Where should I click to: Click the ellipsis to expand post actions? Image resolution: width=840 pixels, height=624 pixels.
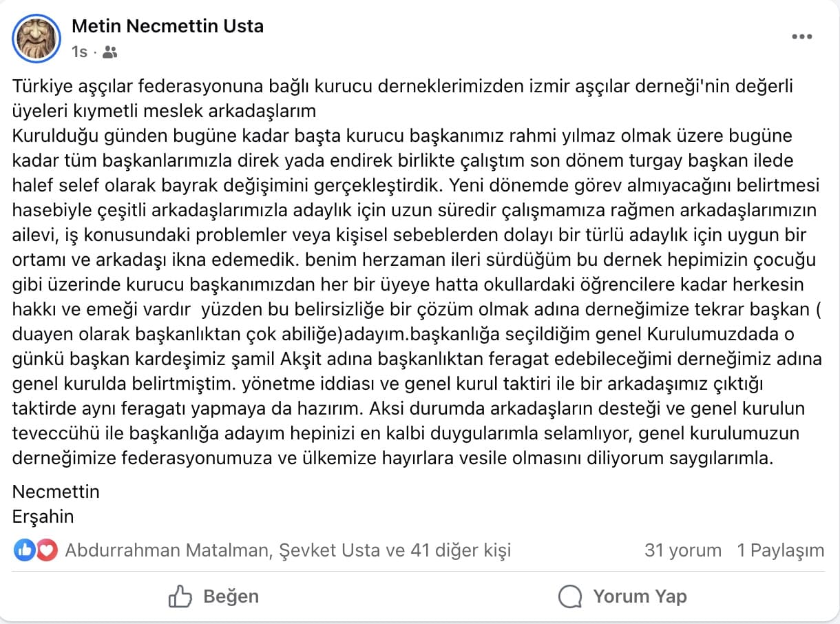(802, 37)
